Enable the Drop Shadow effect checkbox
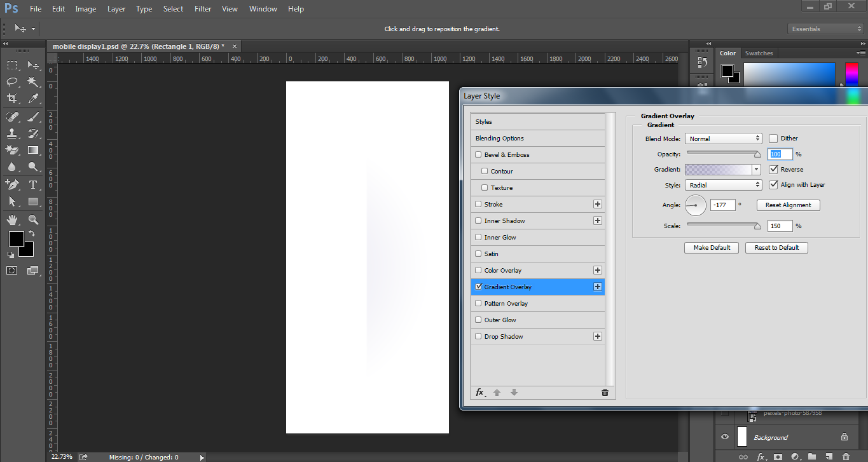868x462 pixels. coord(478,337)
